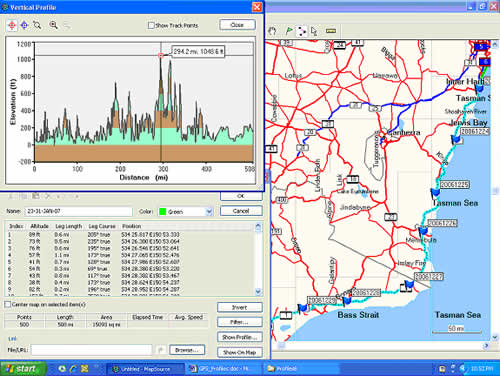
Task: Click the Browse... button
Action: click(187, 350)
